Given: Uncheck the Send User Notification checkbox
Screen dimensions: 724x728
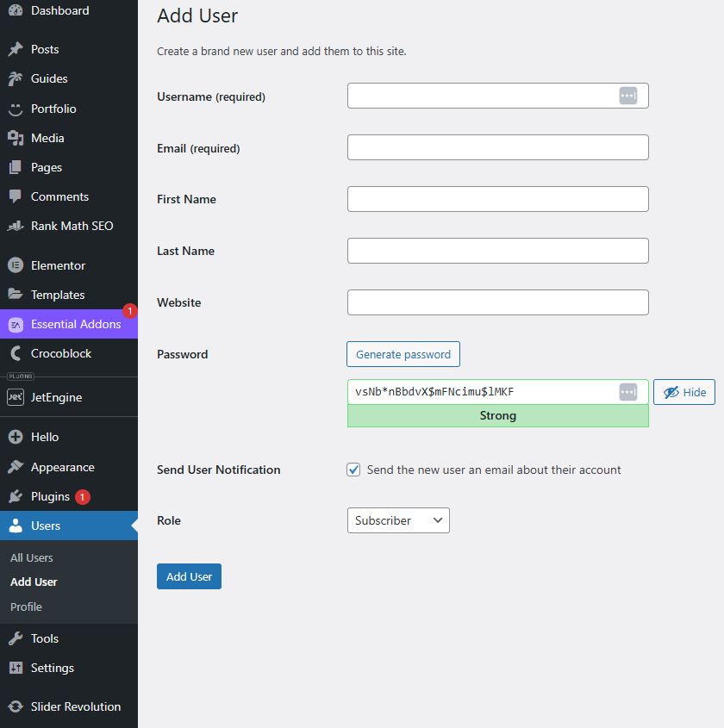Looking at the screenshot, I should (x=353, y=470).
